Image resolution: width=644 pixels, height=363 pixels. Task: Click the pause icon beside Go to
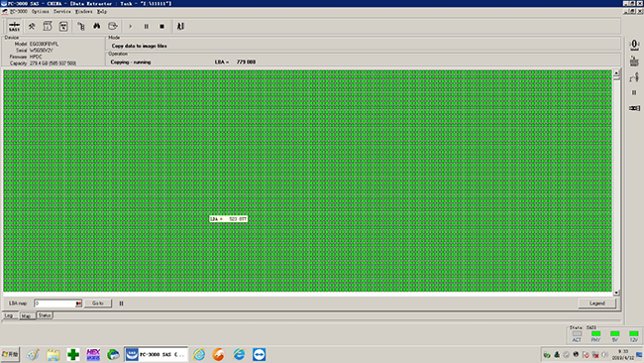pyautogui.click(x=121, y=303)
